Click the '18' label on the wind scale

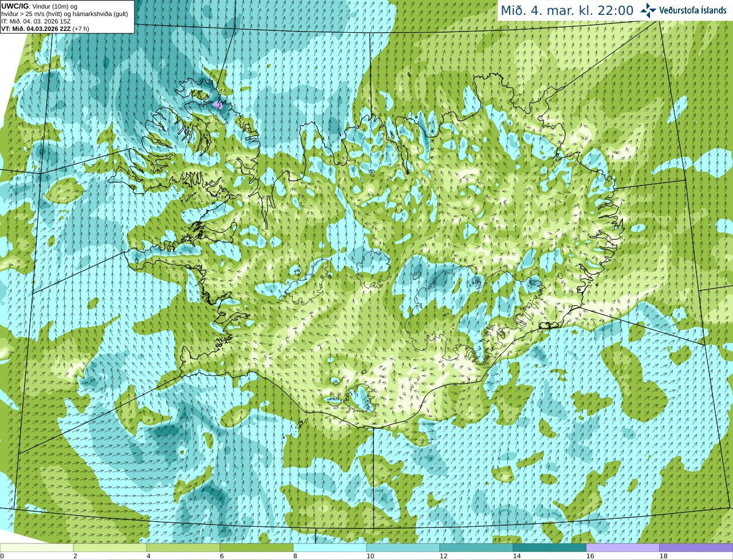coord(663,556)
